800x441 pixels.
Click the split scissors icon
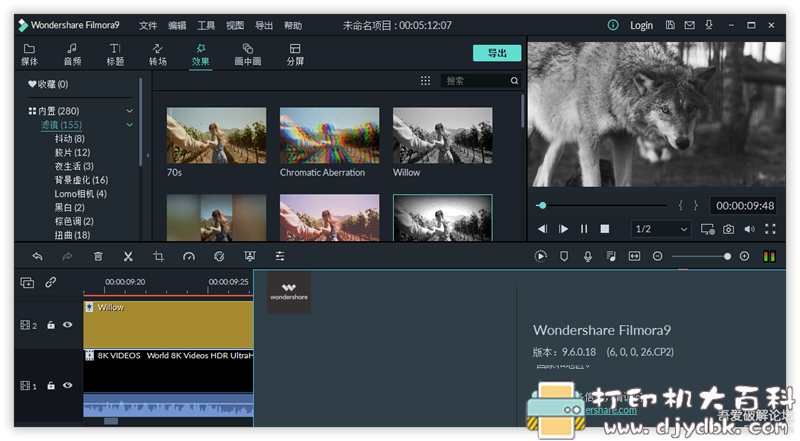pos(128,256)
